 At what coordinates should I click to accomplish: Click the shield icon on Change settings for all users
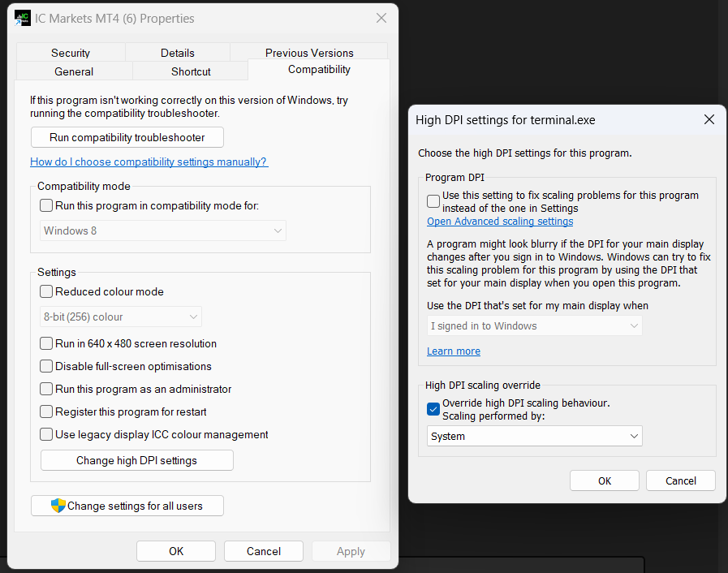(x=58, y=506)
